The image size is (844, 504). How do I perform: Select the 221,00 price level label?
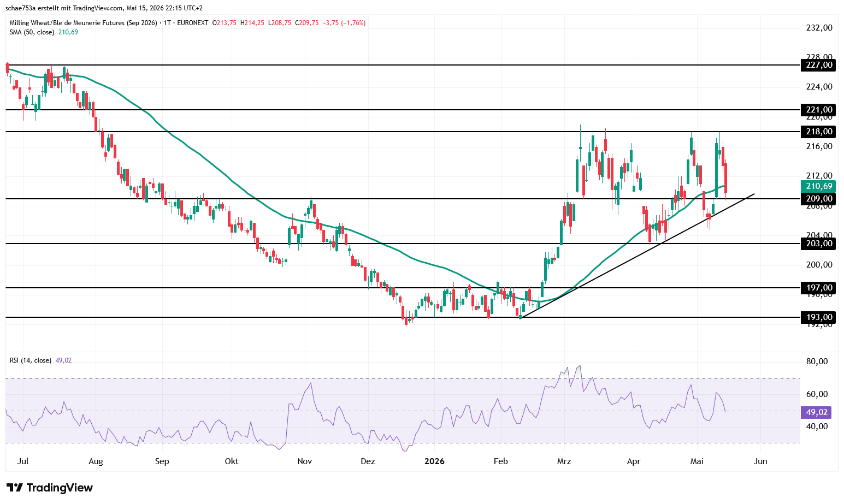(818, 110)
